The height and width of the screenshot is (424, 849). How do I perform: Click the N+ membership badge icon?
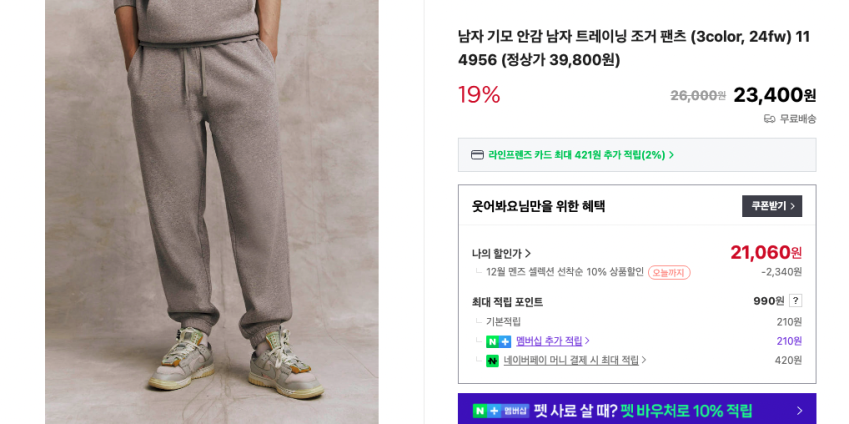(x=498, y=342)
